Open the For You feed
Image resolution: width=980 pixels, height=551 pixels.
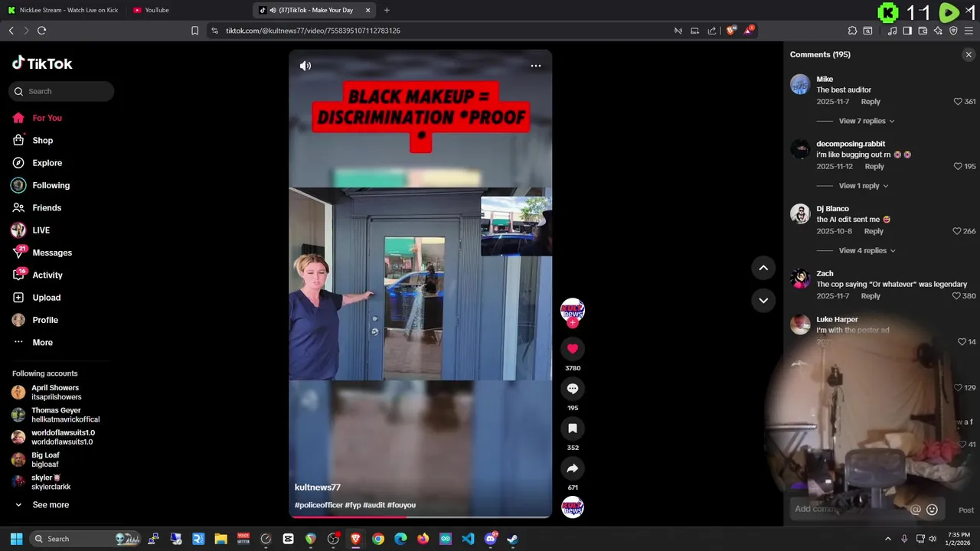[47, 118]
